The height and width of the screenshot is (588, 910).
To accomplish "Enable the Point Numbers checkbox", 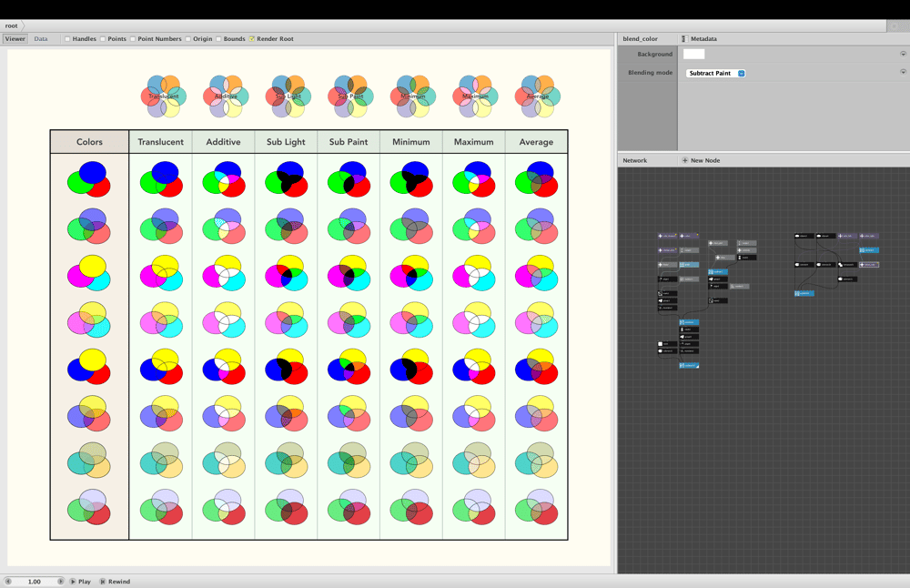I will coord(133,39).
